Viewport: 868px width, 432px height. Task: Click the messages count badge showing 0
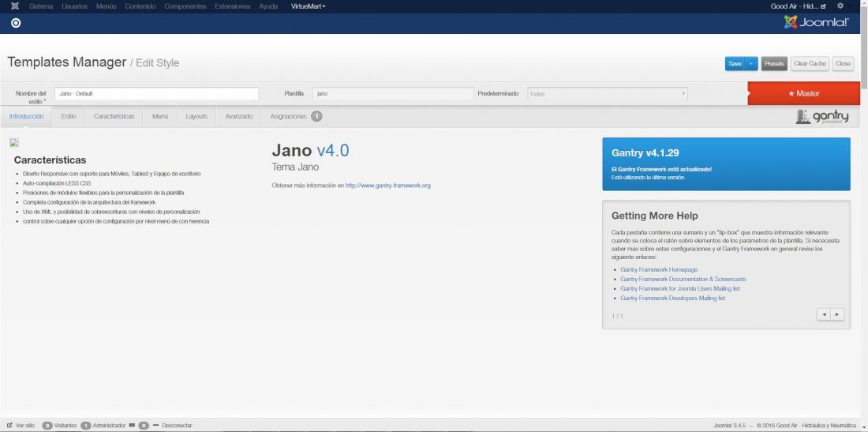coord(144,426)
